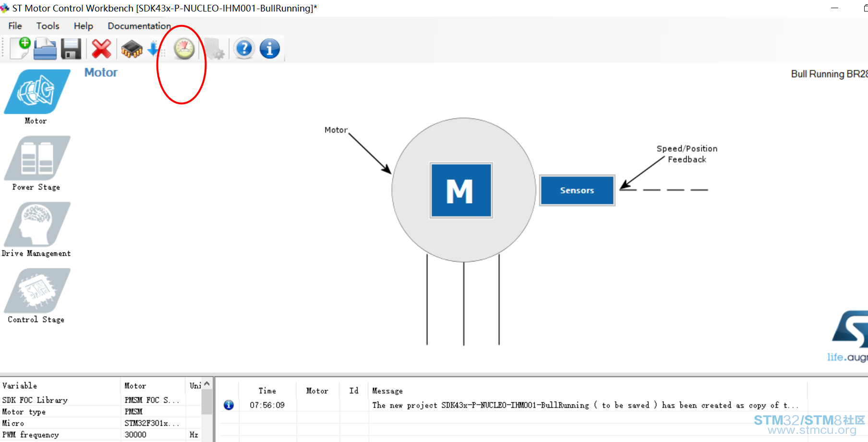This screenshot has height=442, width=868.
Task: Click the 'PMSM FOC S...' library value
Action: 152,400
